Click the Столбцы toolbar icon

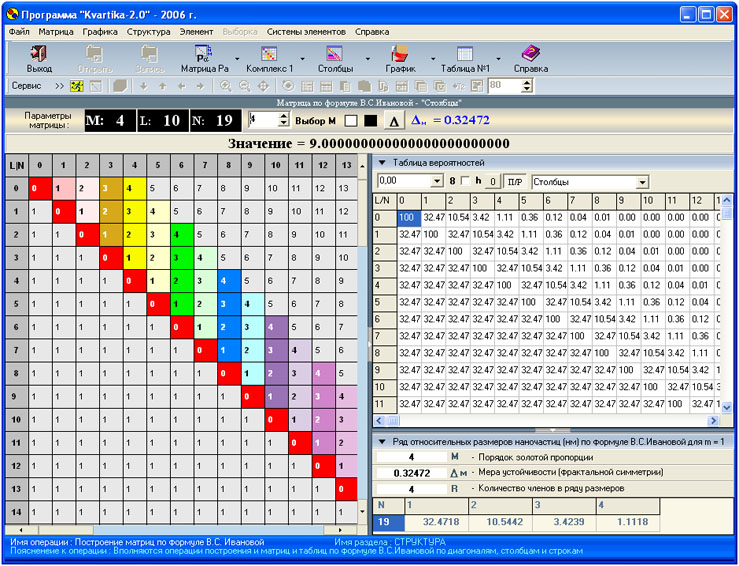click(335, 54)
